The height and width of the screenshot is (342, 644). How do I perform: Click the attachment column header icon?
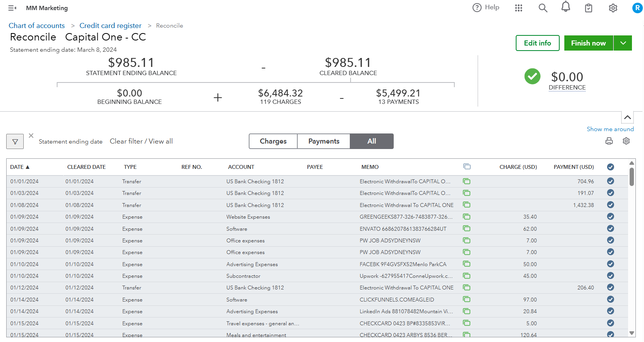click(467, 167)
